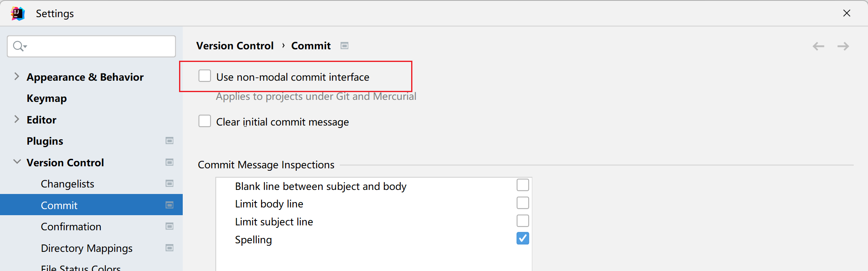Click the search magnifier icon

click(19, 46)
